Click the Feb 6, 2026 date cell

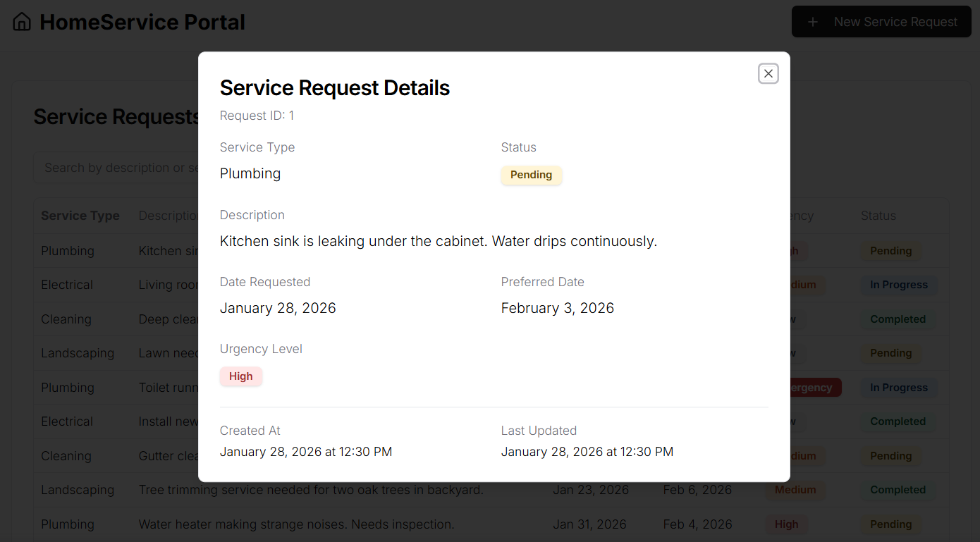tap(697, 490)
